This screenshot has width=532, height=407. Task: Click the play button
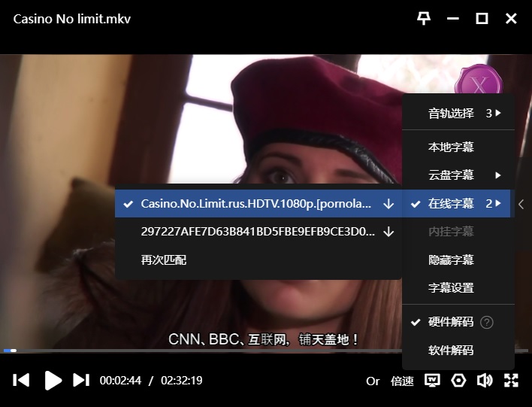(53, 381)
